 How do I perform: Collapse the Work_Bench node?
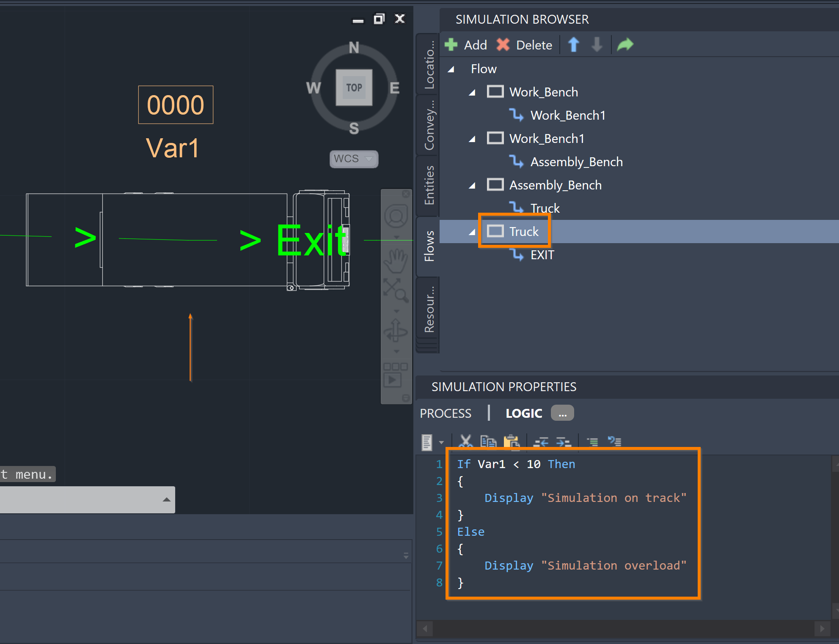tap(473, 92)
